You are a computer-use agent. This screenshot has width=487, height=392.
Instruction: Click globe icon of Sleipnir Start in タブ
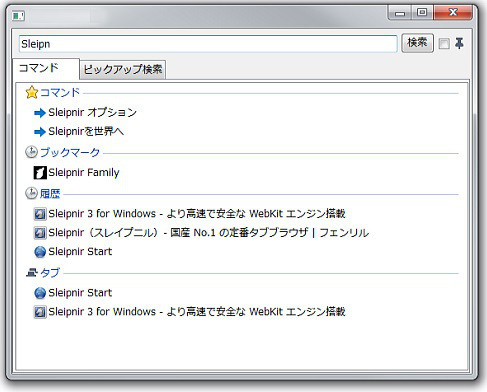(x=40, y=293)
